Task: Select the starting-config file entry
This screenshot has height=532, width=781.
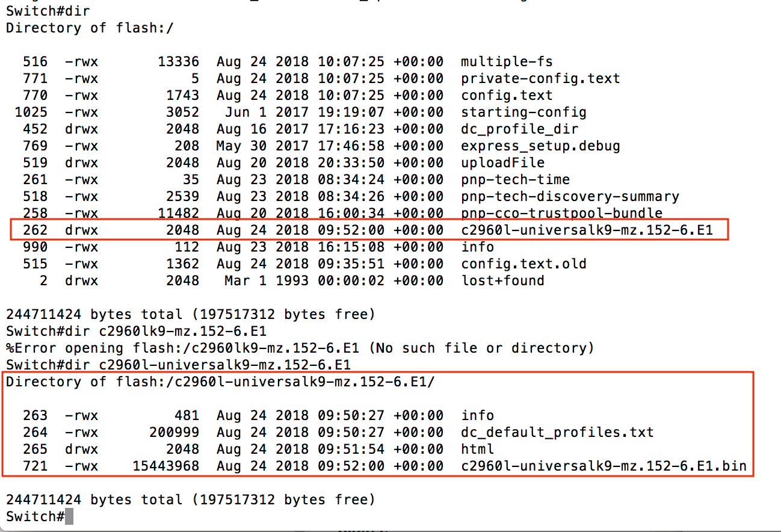Action: click(523, 112)
